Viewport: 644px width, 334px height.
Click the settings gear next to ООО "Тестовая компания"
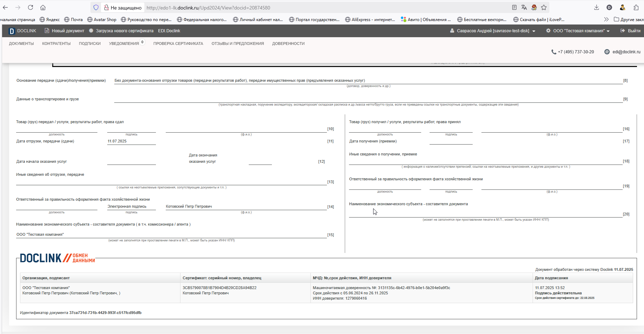point(548,31)
